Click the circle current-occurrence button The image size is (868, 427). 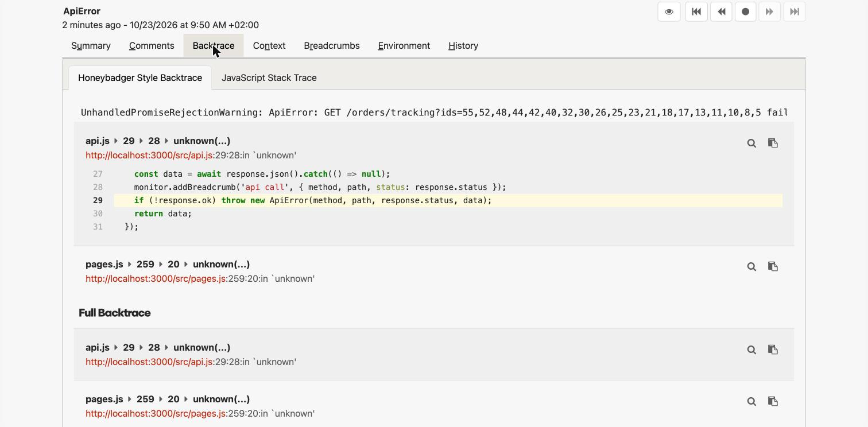tap(746, 11)
